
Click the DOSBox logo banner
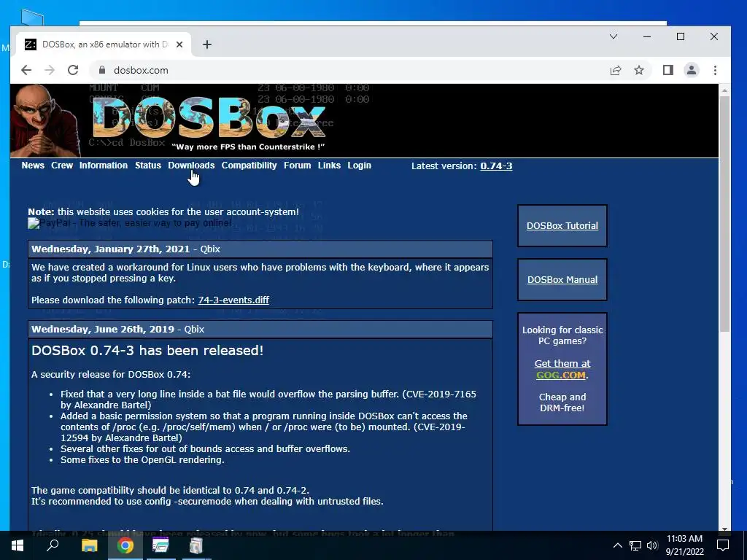pos(209,117)
